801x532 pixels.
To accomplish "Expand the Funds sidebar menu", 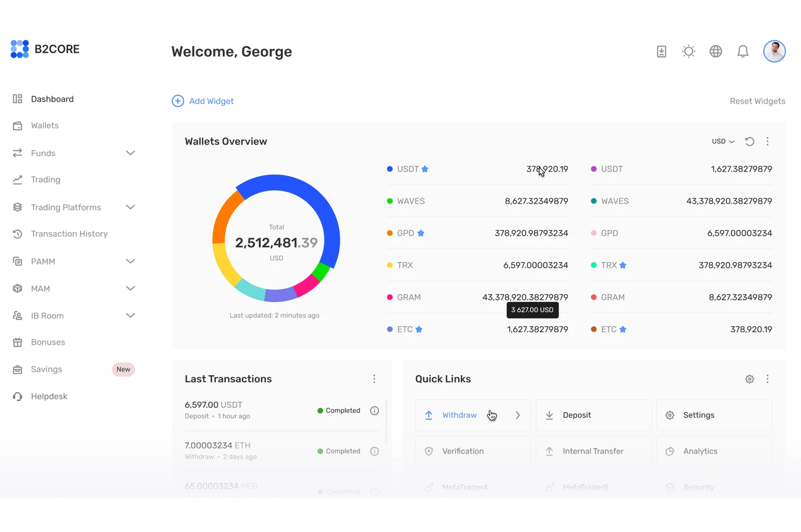I will pyautogui.click(x=130, y=153).
